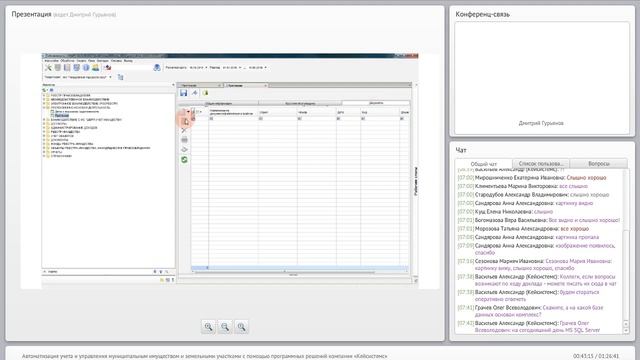Open the vertical Рабочие столы side tab
The width and height of the screenshot is (640, 360).
click(x=416, y=181)
